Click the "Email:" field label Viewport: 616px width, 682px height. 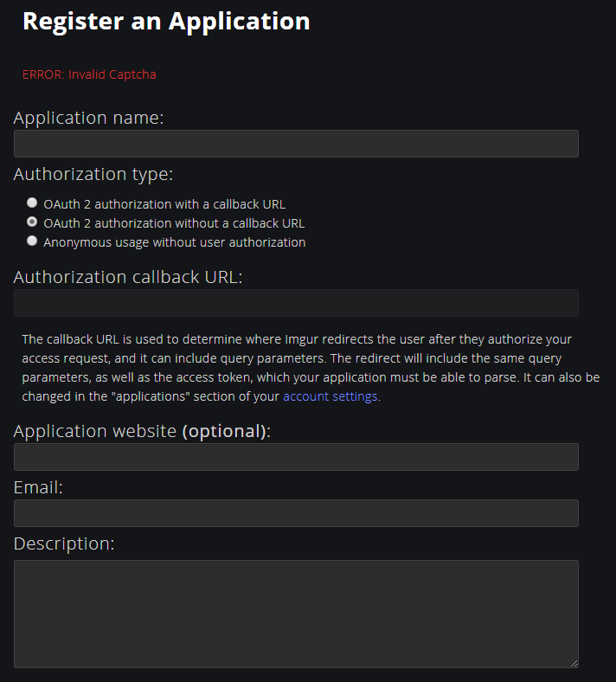click(x=38, y=487)
